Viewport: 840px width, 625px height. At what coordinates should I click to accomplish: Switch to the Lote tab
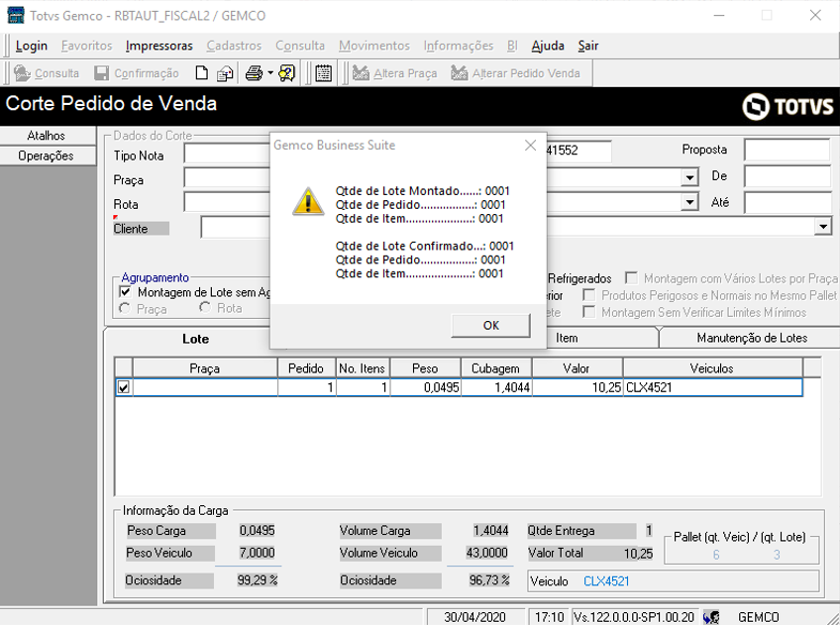pos(195,339)
